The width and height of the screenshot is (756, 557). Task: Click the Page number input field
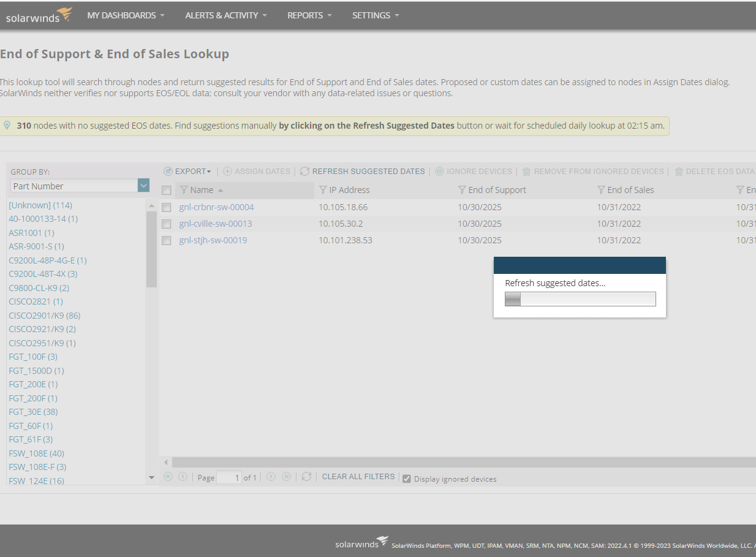[229, 477]
